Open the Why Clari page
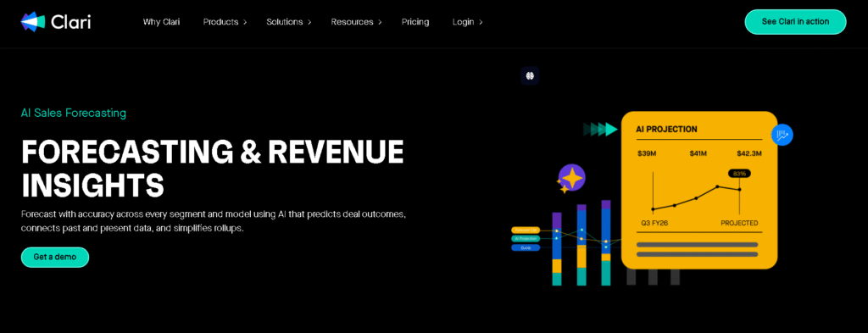Viewport: 868px width, 333px height. point(161,22)
